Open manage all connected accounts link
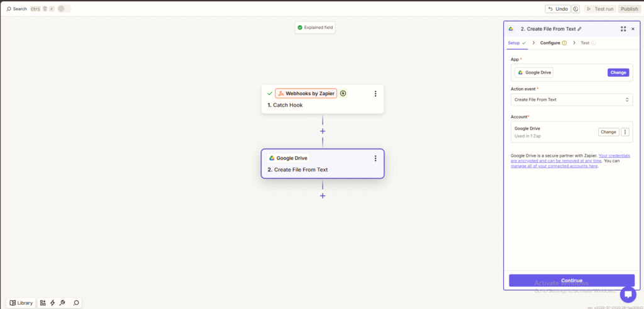 pos(554,166)
